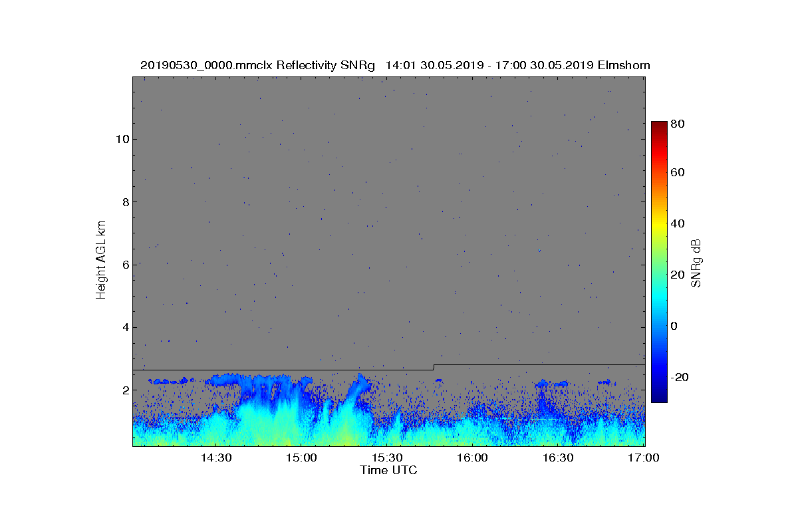Click the 17:00 time tick label
The height and width of the screenshot is (532, 798).
coord(644,458)
